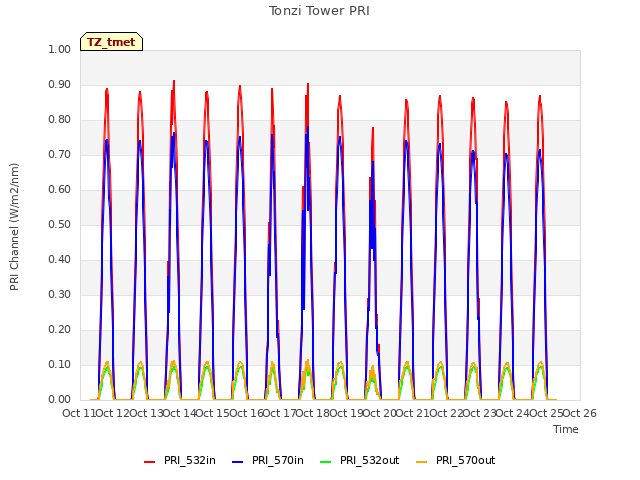Select the PRI_532in legend label

click(190, 460)
